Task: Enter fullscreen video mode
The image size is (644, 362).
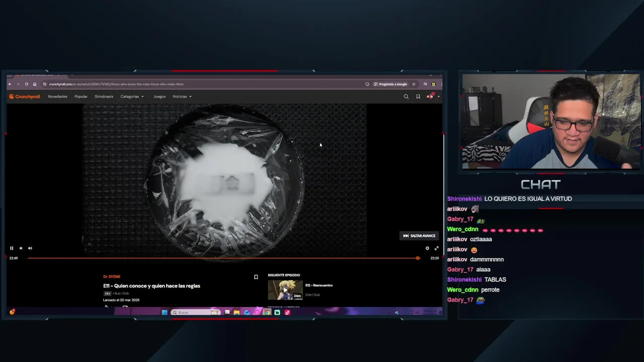Action: click(436, 248)
